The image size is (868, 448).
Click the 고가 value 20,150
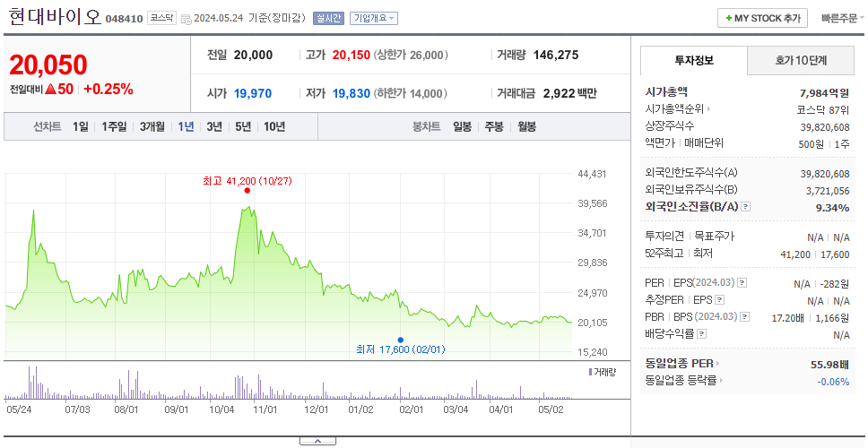[351, 56]
